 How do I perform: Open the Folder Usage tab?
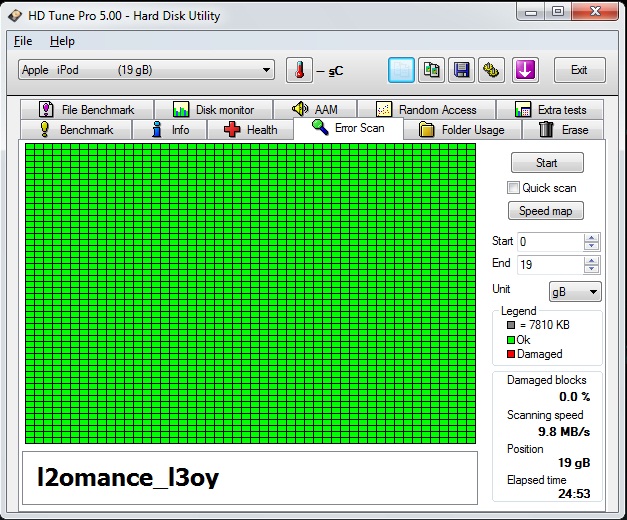pyautogui.click(x=461, y=130)
